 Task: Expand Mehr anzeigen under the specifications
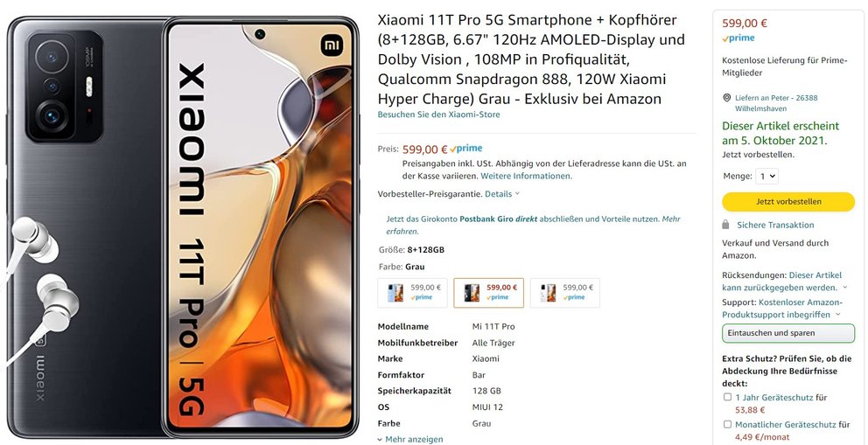tap(410, 440)
